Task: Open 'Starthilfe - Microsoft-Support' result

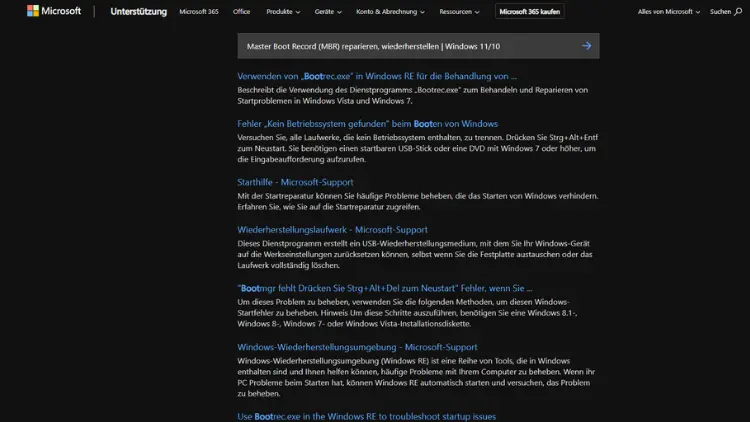Action: pyautogui.click(x=295, y=182)
